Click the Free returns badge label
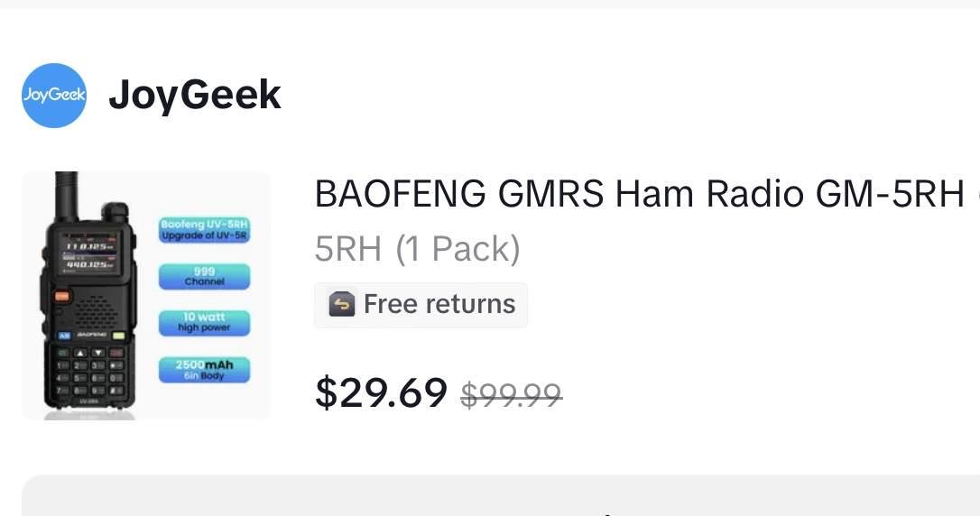The width and height of the screenshot is (980, 516). [439, 304]
